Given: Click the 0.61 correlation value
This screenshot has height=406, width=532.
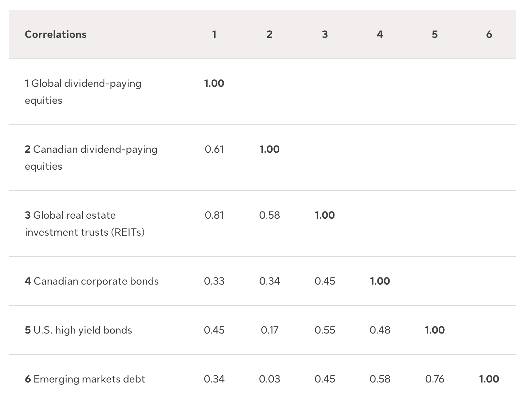Looking at the screenshot, I should (x=214, y=149).
